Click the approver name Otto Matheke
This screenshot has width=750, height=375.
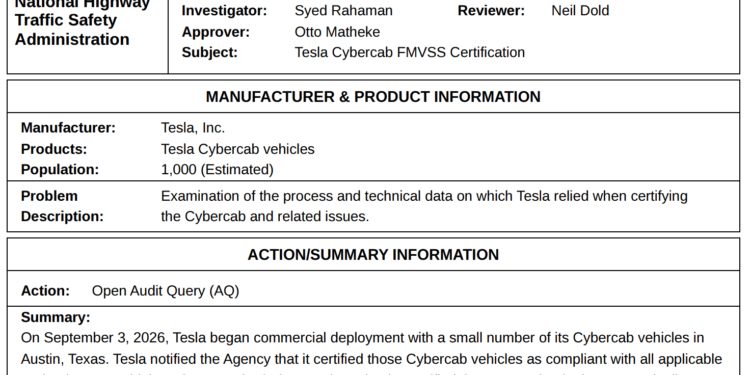[x=337, y=32]
